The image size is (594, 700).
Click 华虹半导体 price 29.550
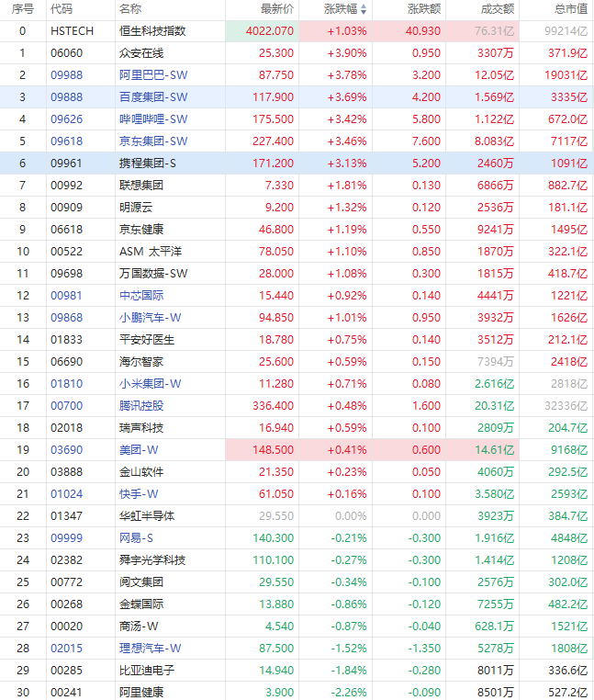click(x=276, y=516)
